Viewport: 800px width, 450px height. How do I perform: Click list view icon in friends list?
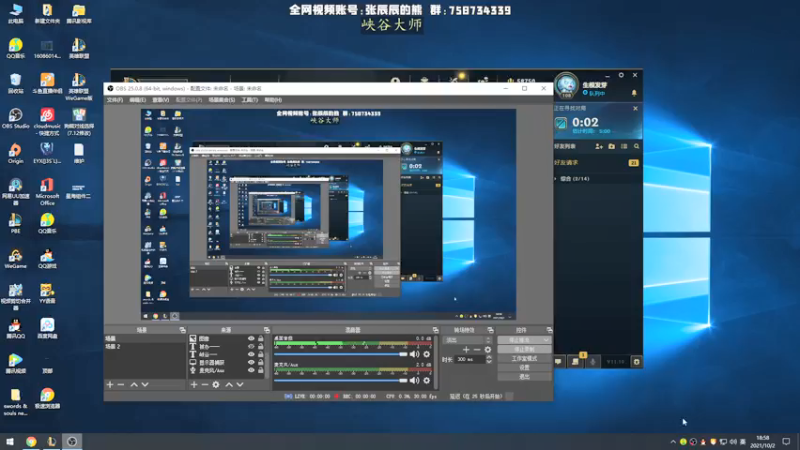point(624,146)
